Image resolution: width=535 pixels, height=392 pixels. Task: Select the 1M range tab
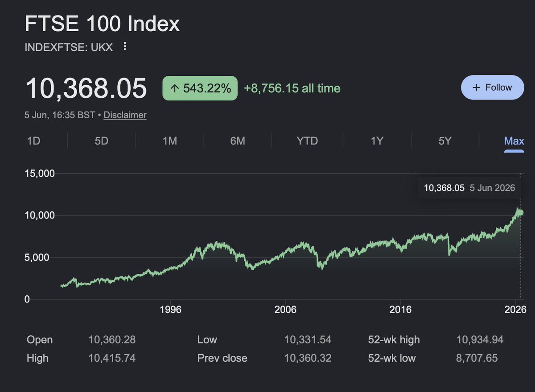coord(170,141)
